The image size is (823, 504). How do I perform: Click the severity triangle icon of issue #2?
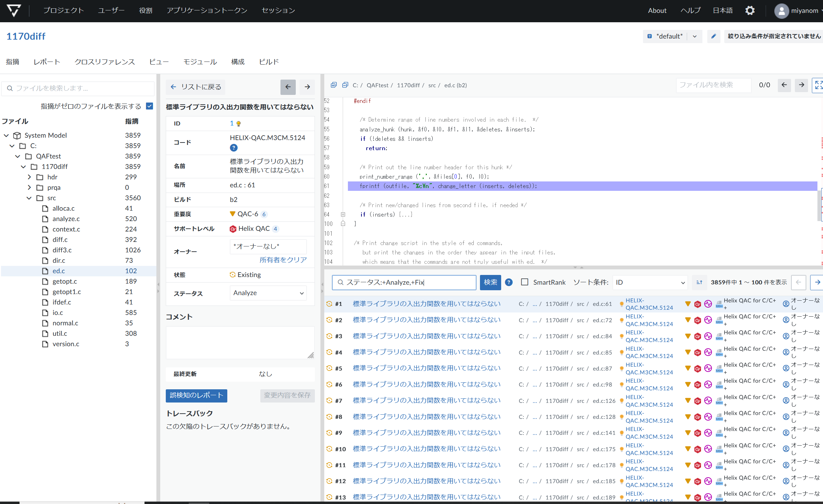pyautogui.click(x=687, y=320)
